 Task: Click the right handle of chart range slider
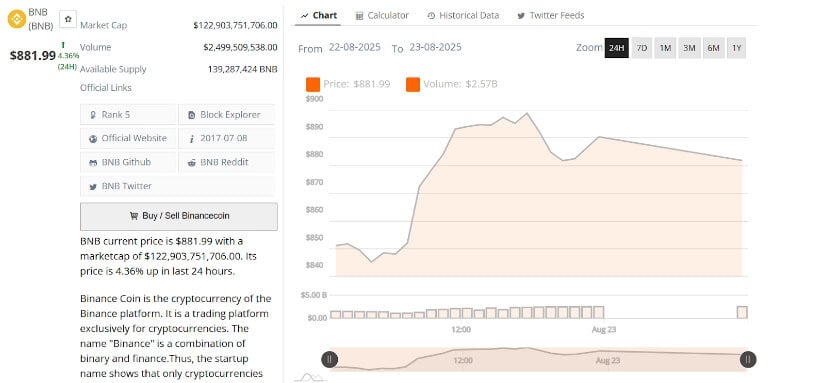pos(748,360)
